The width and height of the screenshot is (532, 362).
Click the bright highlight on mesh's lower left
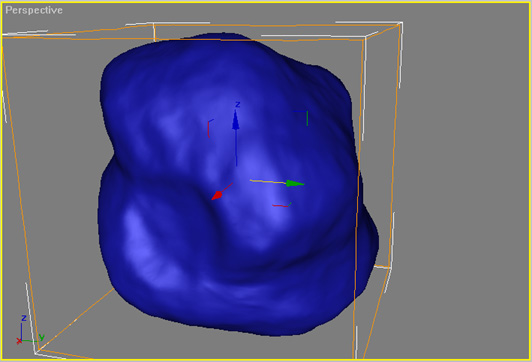coord(141,241)
